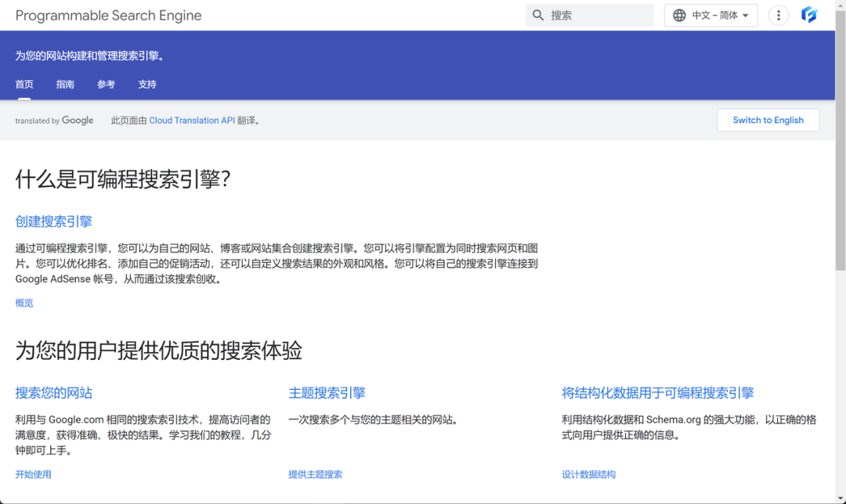Open the 创建搜索引擎 heading link
The width and height of the screenshot is (846, 504).
tap(53, 221)
